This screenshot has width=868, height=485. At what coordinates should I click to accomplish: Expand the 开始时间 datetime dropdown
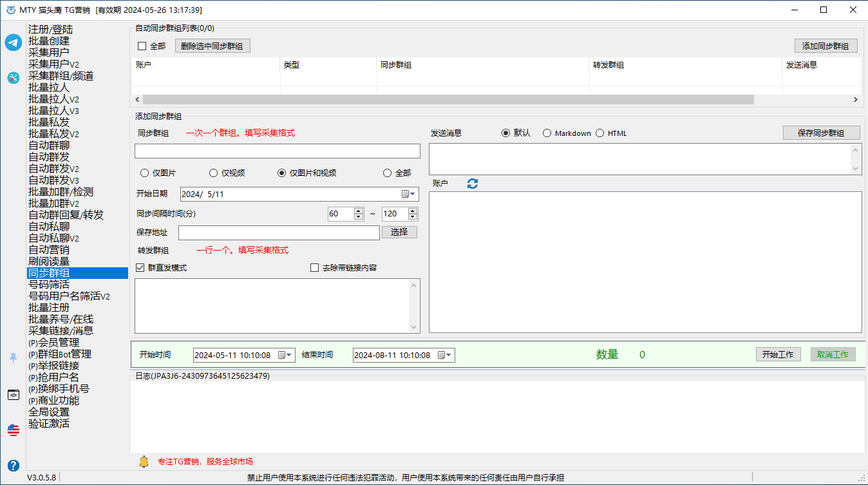coord(285,355)
